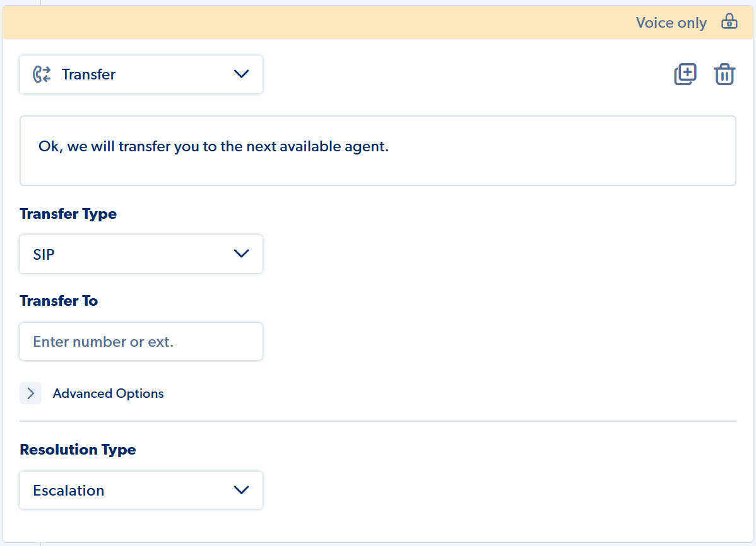Expand Advanced Options with the chevron
The width and height of the screenshot is (756, 546).
(x=30, y=393)
